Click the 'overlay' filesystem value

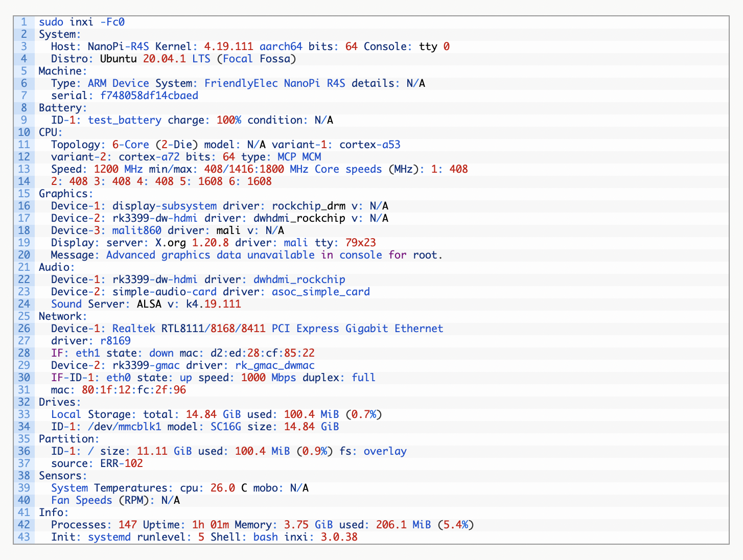tap(385, 451)
